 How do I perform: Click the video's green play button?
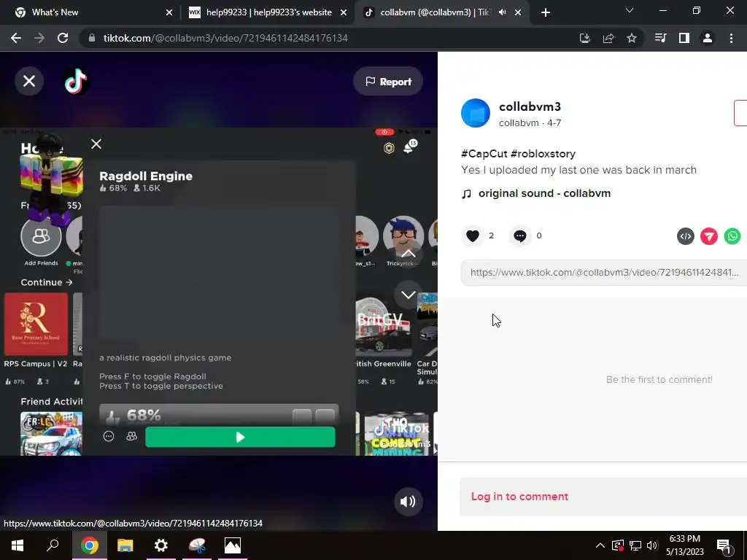coord(240,437)
